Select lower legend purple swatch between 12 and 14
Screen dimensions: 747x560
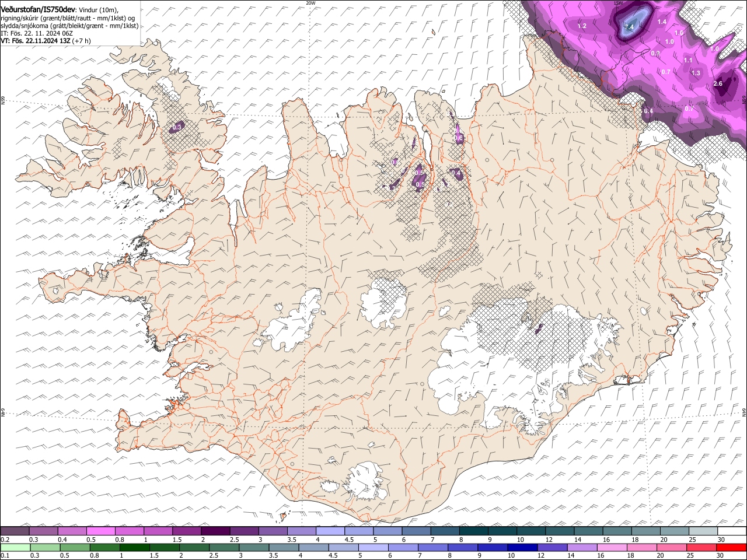tap(552, 547)
